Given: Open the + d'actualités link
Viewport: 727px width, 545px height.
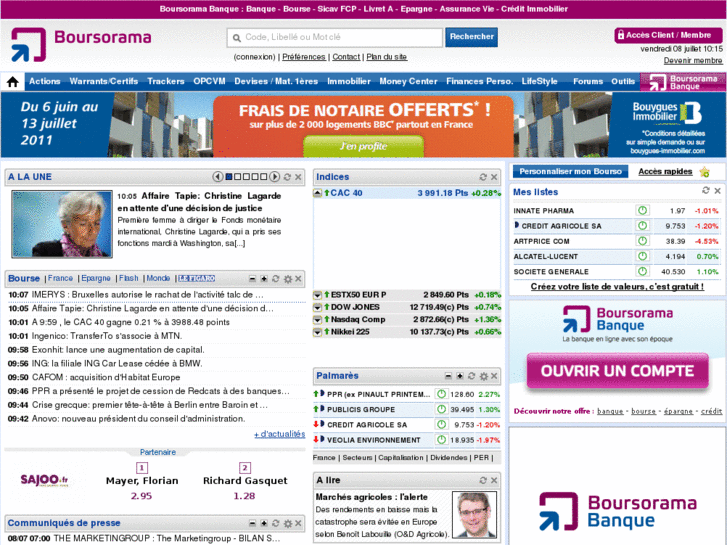Looking at the screenshot, I should tap(280, 434).
